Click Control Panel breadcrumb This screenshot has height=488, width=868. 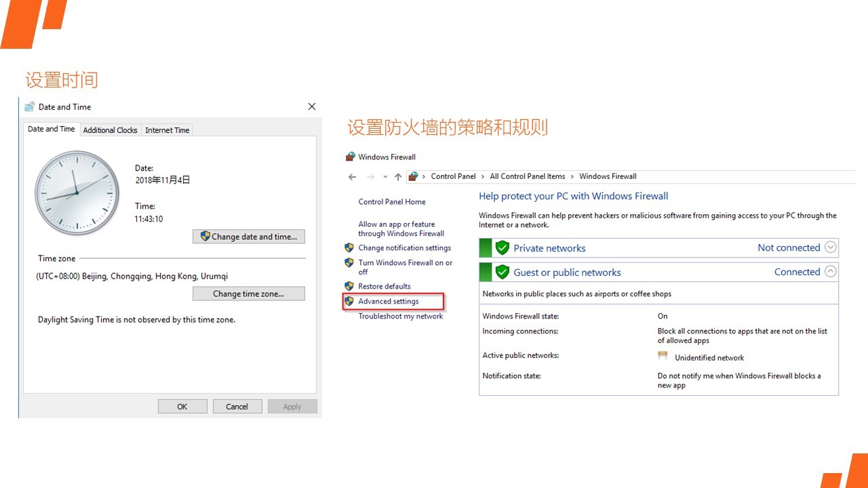(453, 176)
